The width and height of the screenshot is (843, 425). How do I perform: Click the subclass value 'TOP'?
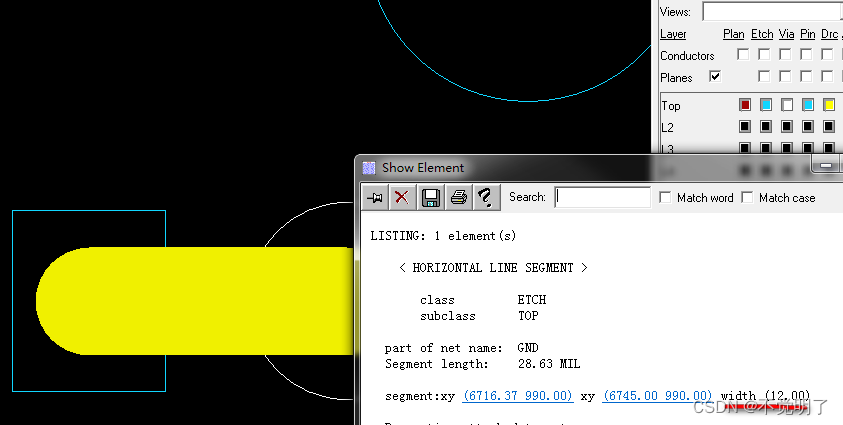(x=528, y=315)
